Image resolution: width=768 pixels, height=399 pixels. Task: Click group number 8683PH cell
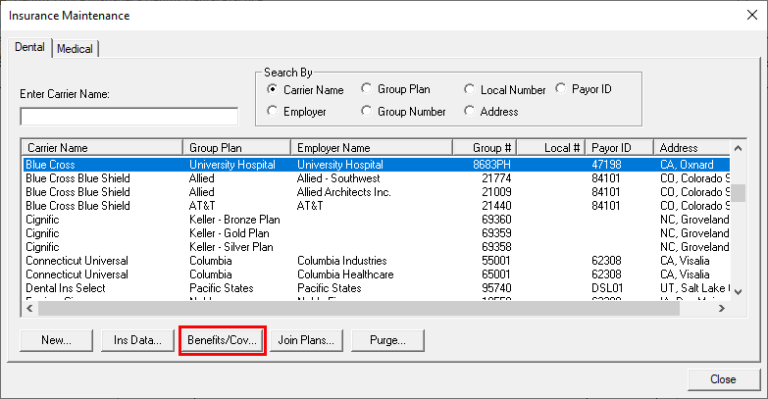point(492,164)
